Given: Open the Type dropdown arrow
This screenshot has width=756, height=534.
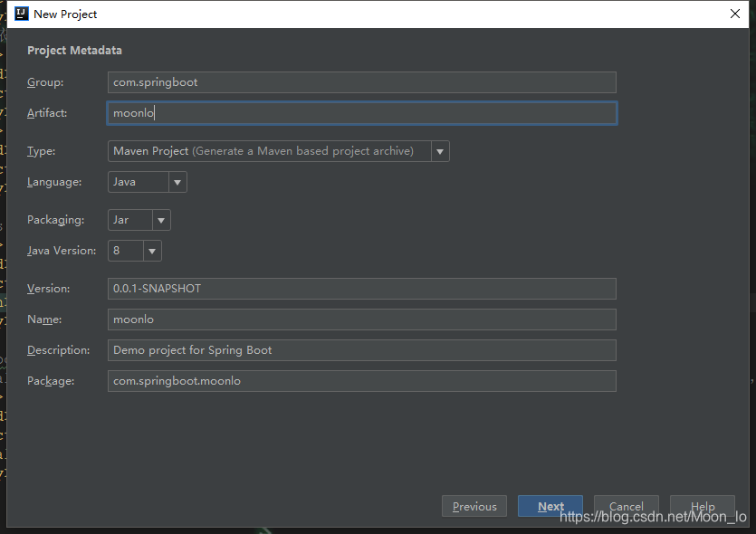Looking at the screenshot, I should click(440, 151).
